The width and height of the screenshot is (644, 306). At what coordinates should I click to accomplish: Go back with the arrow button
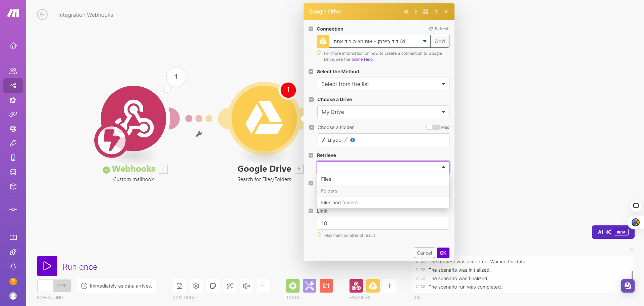point(42,15)
